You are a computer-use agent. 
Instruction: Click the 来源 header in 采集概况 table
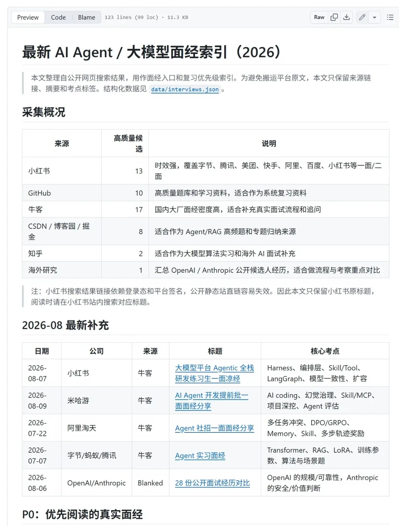click(x=62, y=143)
